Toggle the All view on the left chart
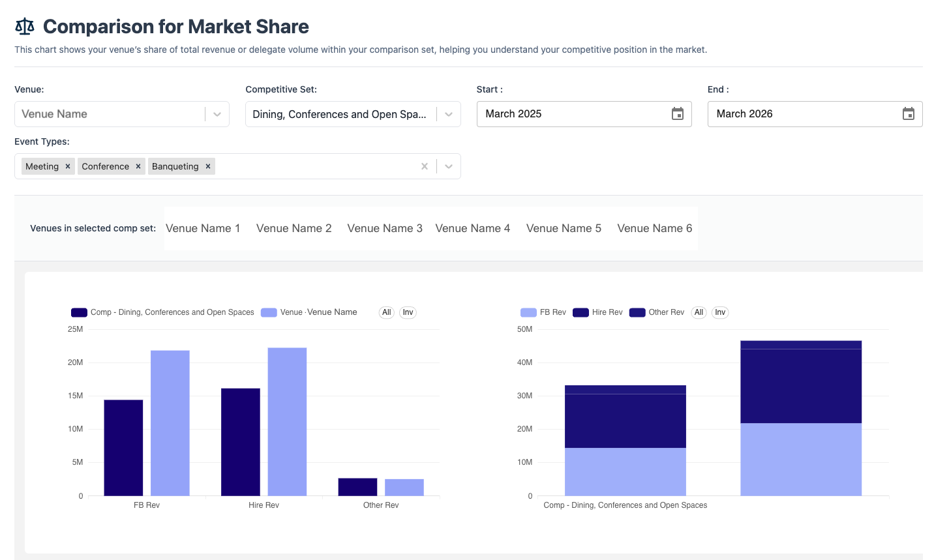 tap(386, 312)
